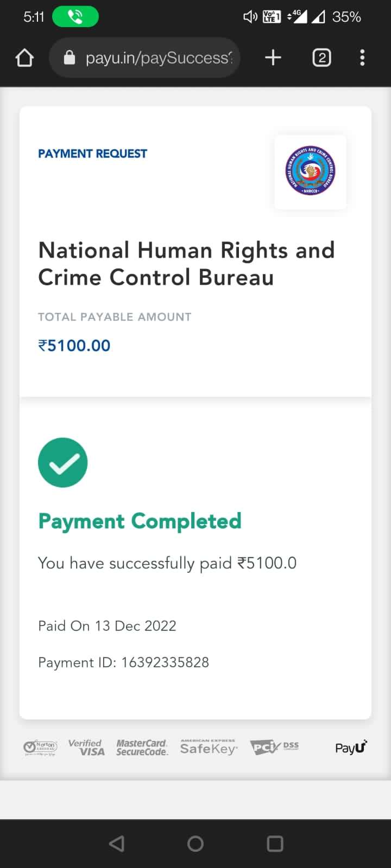Tap the payu.in address bar
The height and width of the screenshot is (868, 391).
[157, 58]
